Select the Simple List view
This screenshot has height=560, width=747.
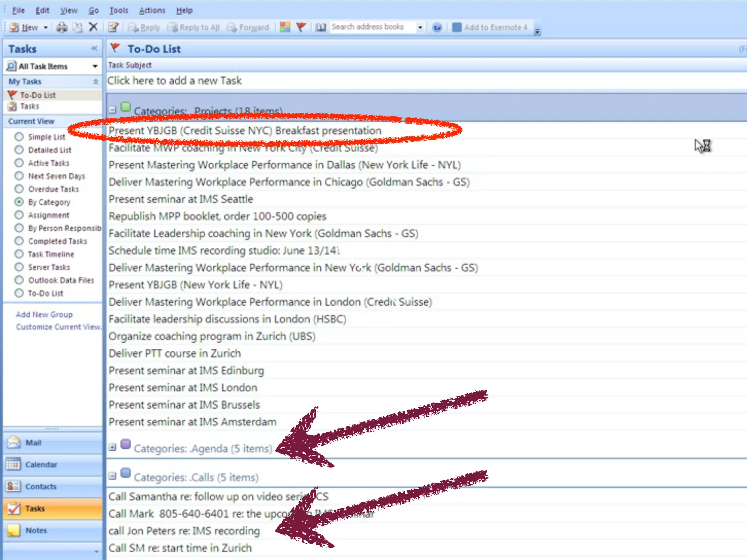pyautogui.click(x=19, y=137)
